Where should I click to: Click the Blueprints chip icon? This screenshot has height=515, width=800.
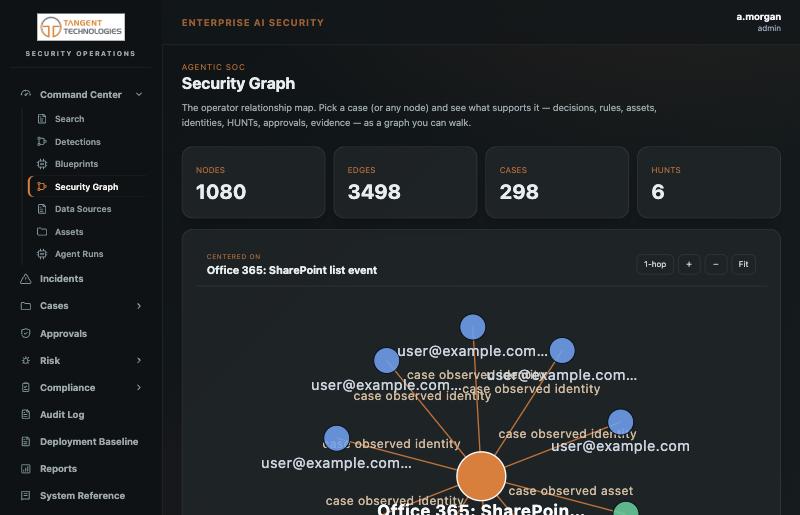42,164
